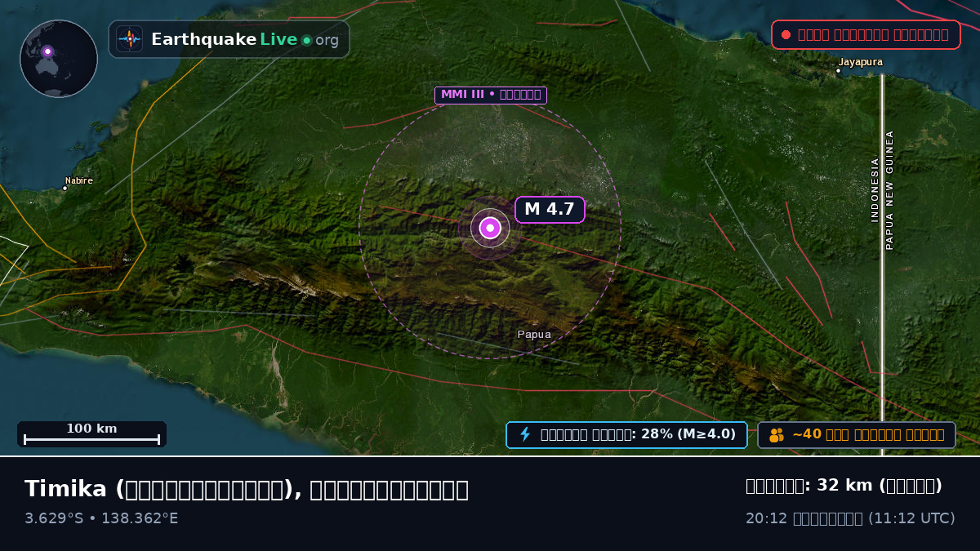Click the 32 km depth value

(844, 486)
